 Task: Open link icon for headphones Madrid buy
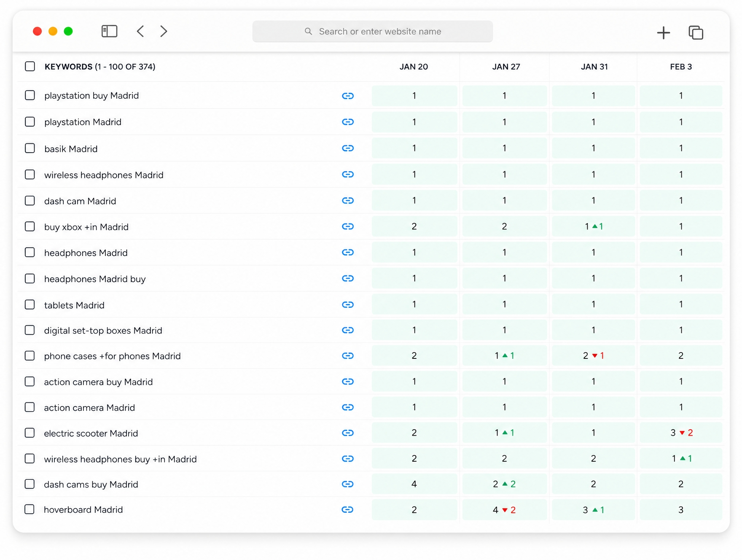(348, 278)
